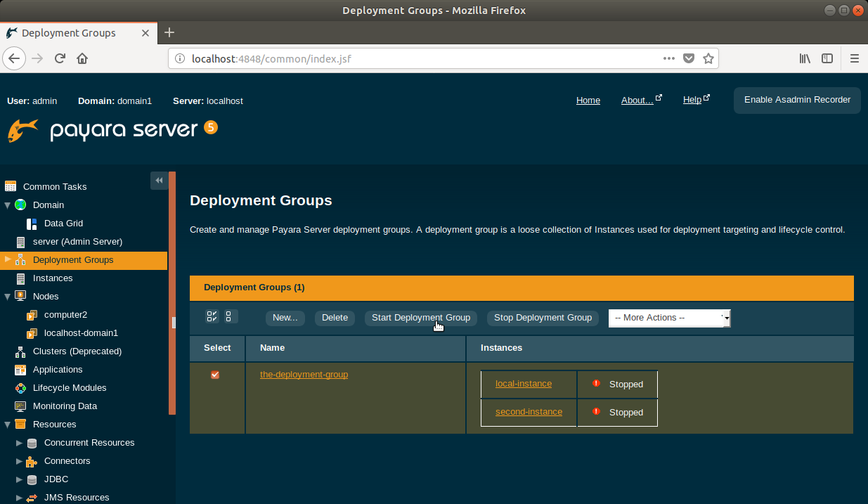Open a new browser tab
Image resolution: width=868 pixels, height=504 pixels.
[x=169, y=32]
